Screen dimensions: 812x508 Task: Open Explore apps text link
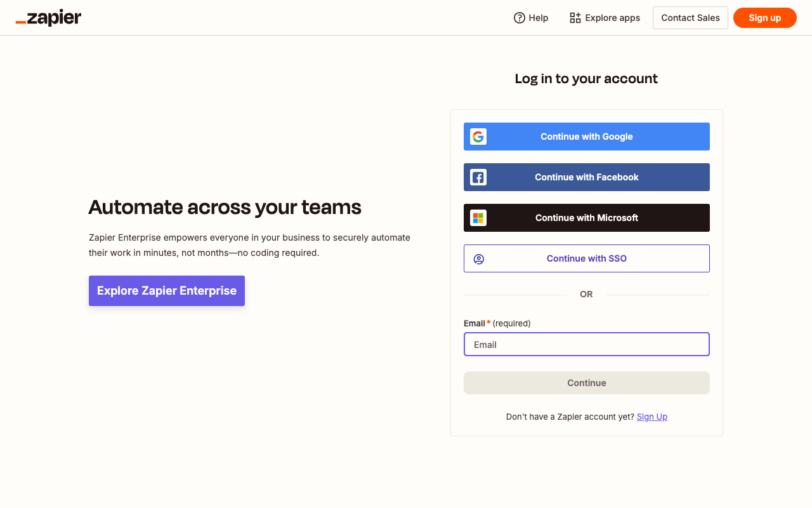613,18
